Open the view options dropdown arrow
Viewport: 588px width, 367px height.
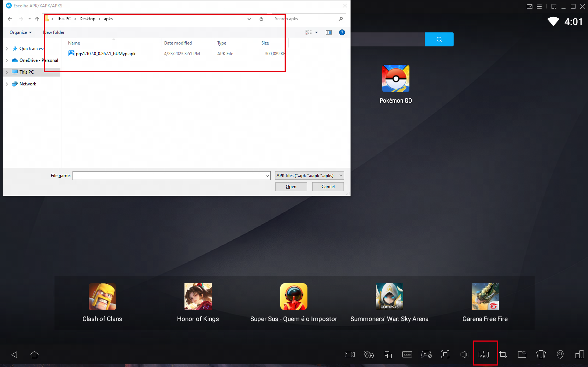point(316,32)
